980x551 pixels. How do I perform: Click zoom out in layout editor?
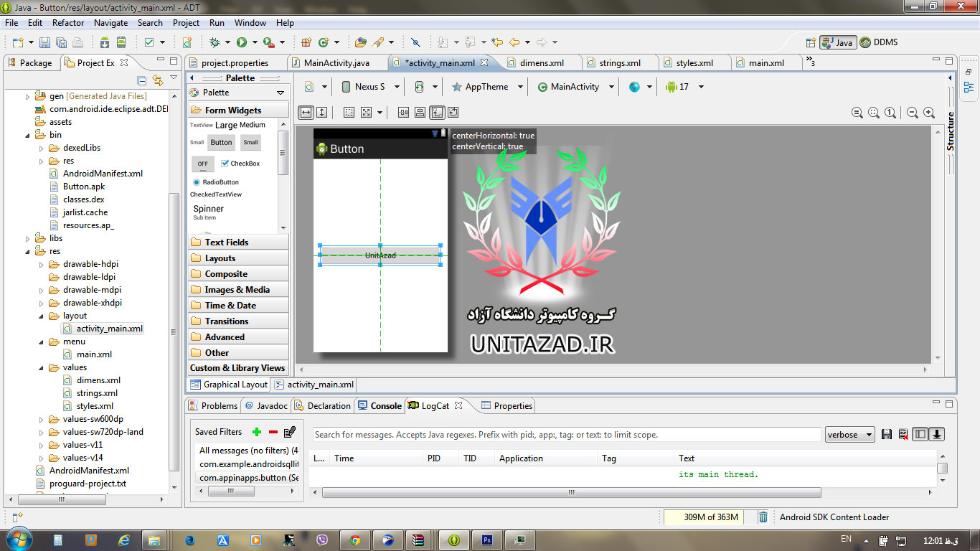pos(913,113)
